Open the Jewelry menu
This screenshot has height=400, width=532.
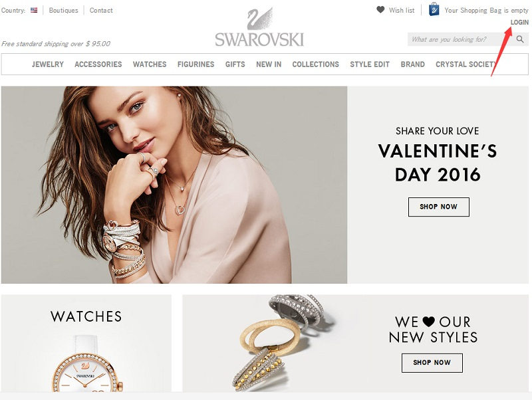click(48, 64)
